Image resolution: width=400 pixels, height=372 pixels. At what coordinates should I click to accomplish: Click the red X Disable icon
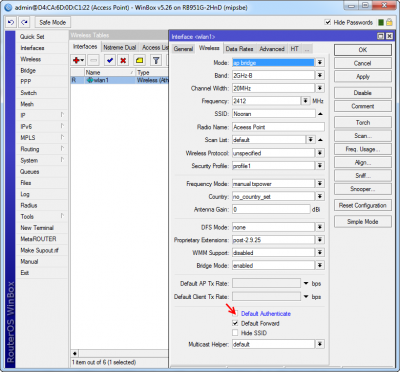[123, 60]
